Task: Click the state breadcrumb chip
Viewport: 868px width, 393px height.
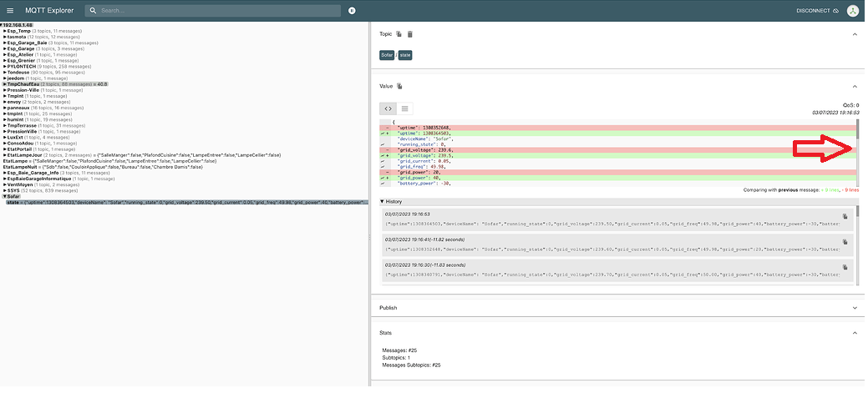Action: click(x=405, y=55)
